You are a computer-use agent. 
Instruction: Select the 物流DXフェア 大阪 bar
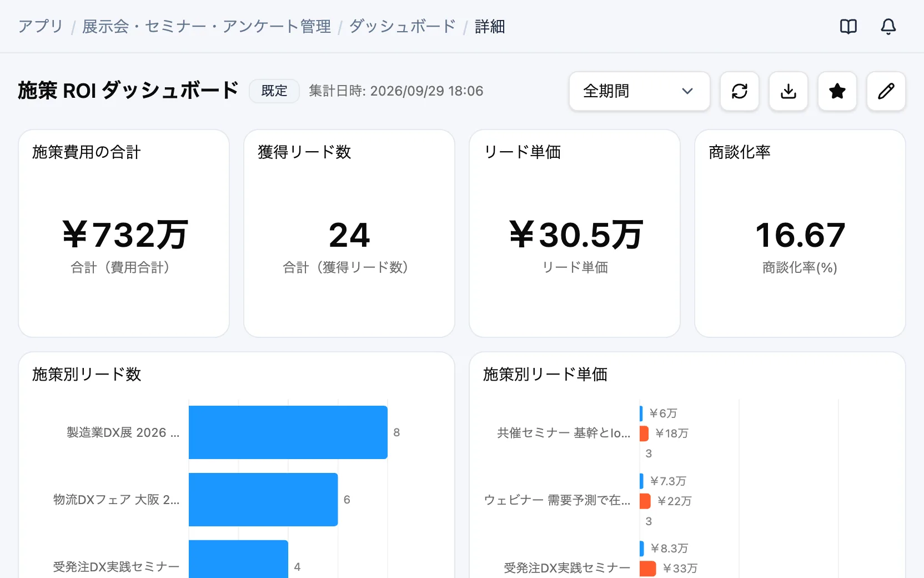[x=263, y=500]
